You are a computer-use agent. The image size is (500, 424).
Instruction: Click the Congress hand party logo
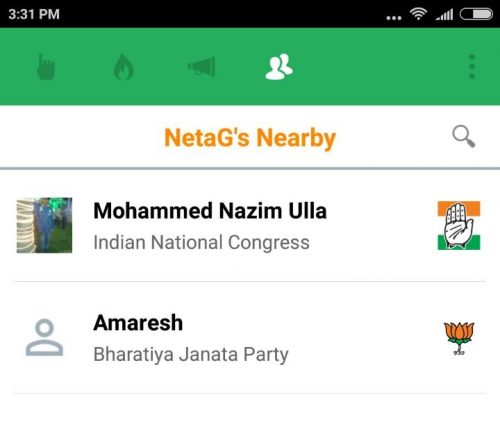pyautogui.click(x=459, y=225)
